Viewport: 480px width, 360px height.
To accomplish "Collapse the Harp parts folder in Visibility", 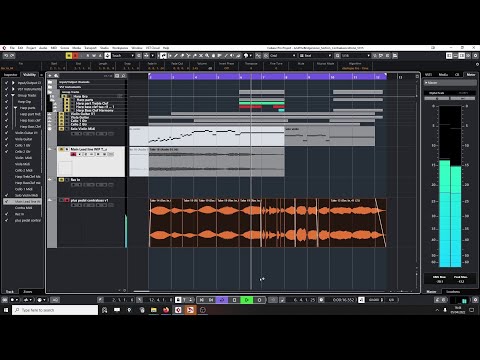I will [x=15, y=108].
